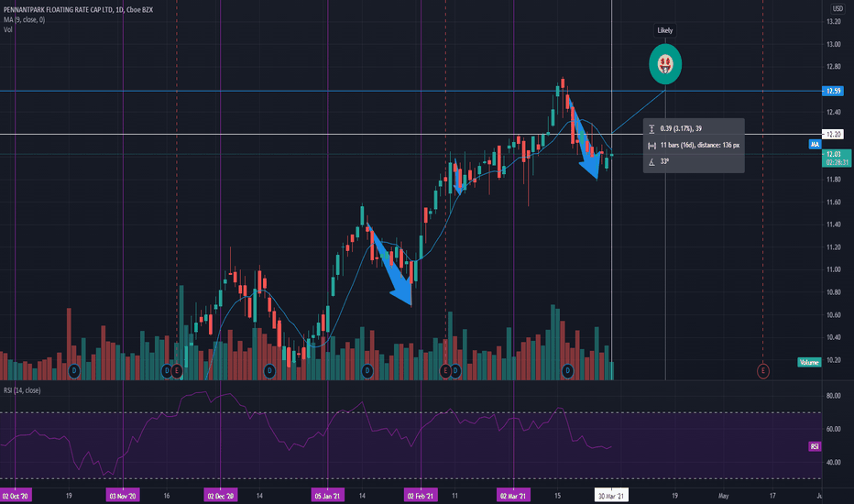Click the dividend marker near 14 January
854x504 pixels.
pyautogui.click(x=367, y=371)
